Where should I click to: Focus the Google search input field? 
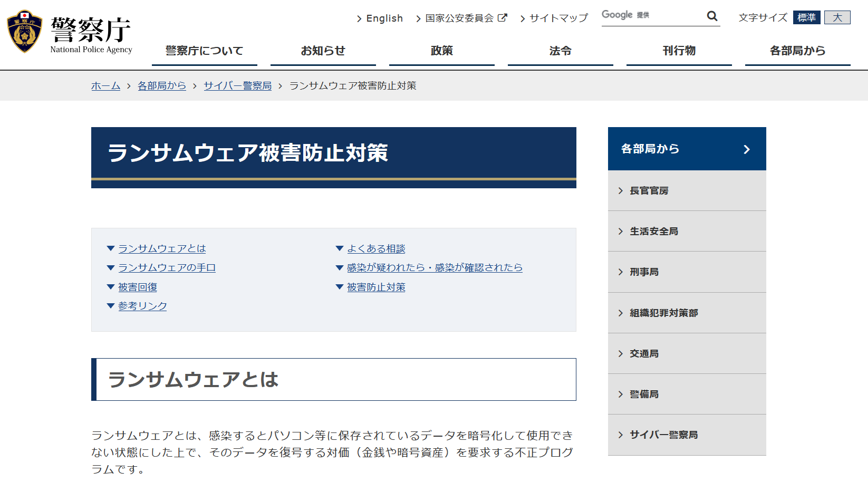pos(653,16)
